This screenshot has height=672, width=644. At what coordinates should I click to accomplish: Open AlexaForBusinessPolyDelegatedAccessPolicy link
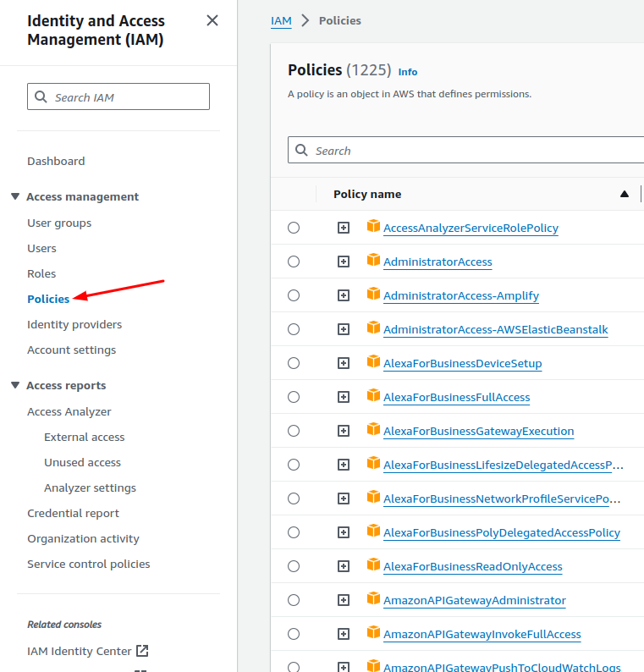point(502,532)
